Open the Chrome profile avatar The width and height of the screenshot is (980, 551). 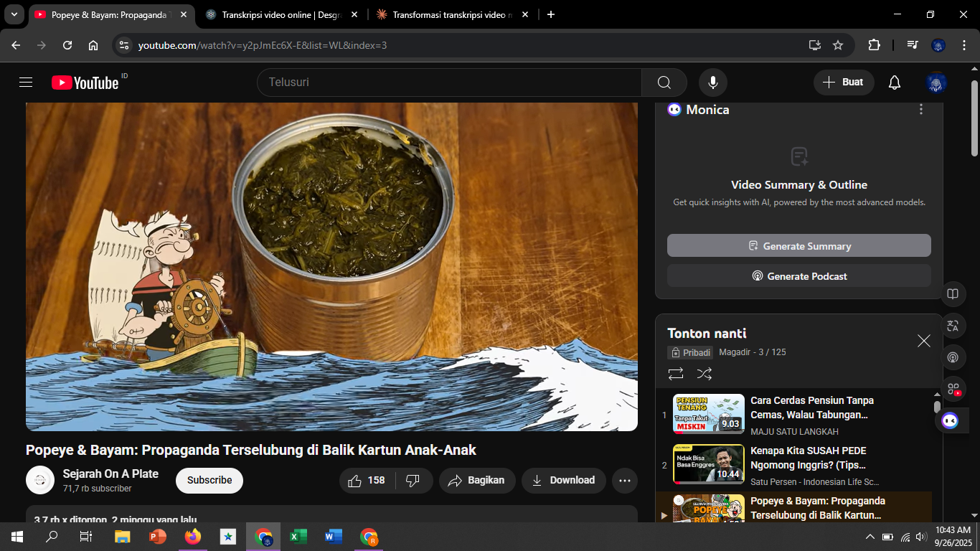pos(938,45)
